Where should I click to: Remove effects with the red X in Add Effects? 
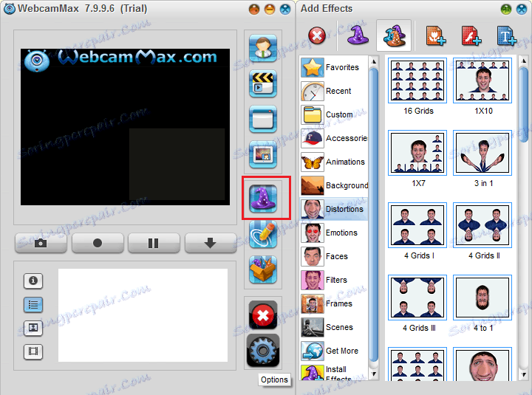317,35
